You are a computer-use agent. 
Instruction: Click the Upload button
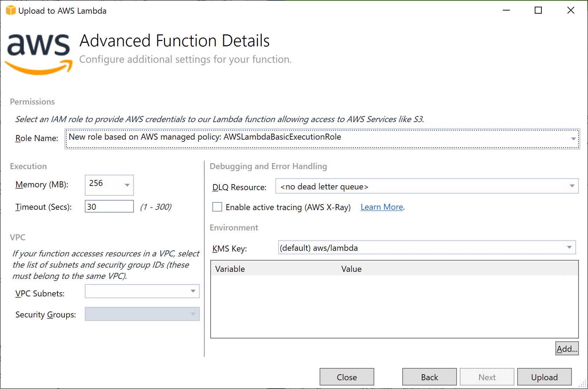pyautogui.click(x=544, y=377)
